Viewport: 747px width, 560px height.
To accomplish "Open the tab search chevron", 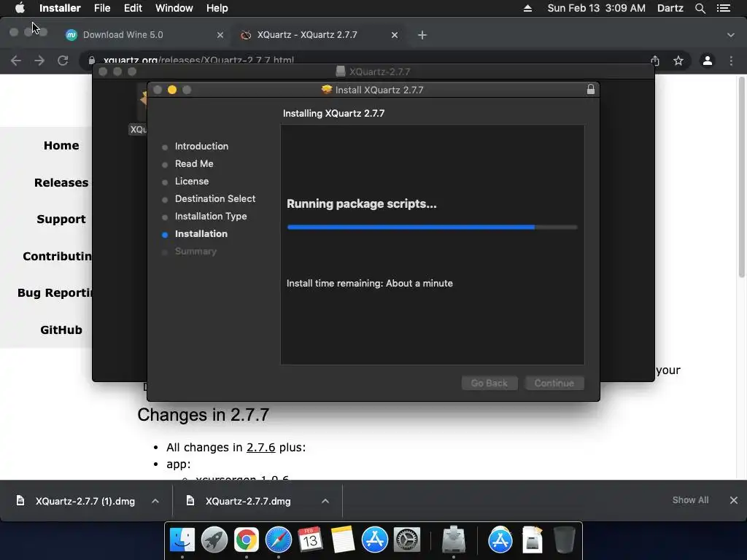I will click(731, 35).
